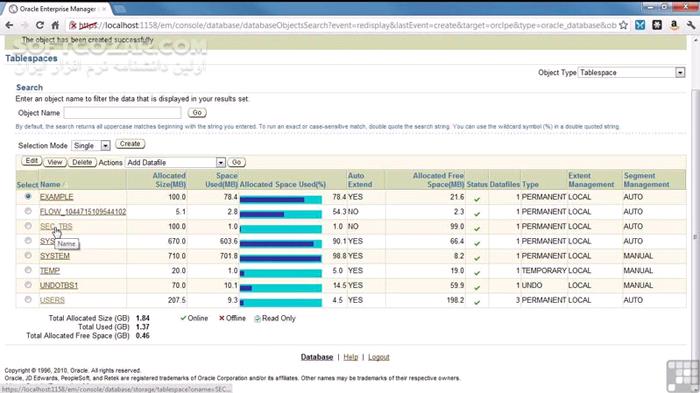Click the 1.84 total allocated size value

click(142, 318)
